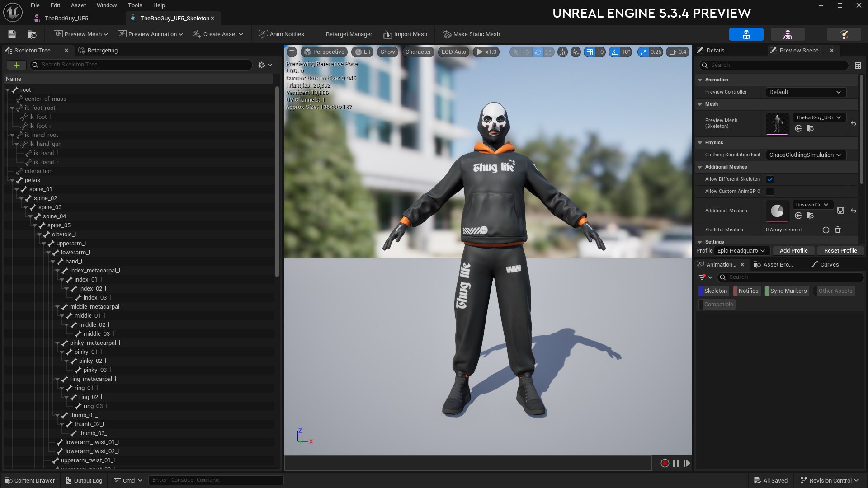This screenshot has width=868, height=488.
Task: Open Preview Controller Default dropdown
Action: [x=806, y=92]
